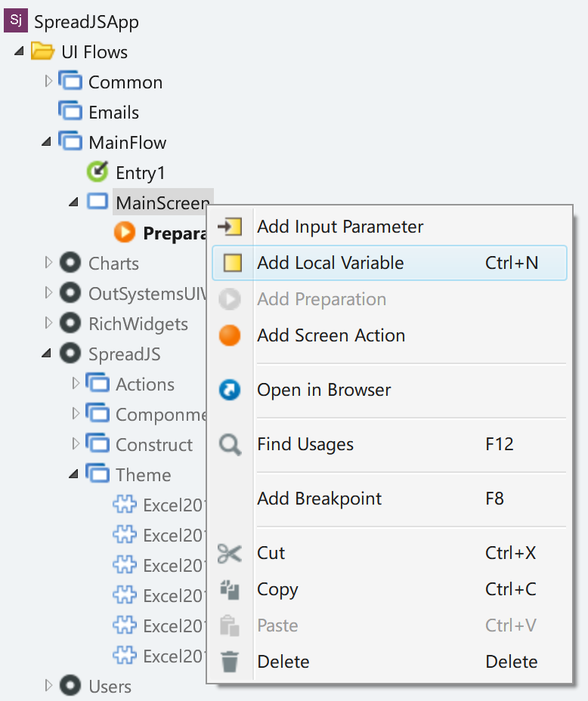Click the MainScreen screen icon
The height and width of the screenshot is (701, 588).
click(x=97, y=202)
